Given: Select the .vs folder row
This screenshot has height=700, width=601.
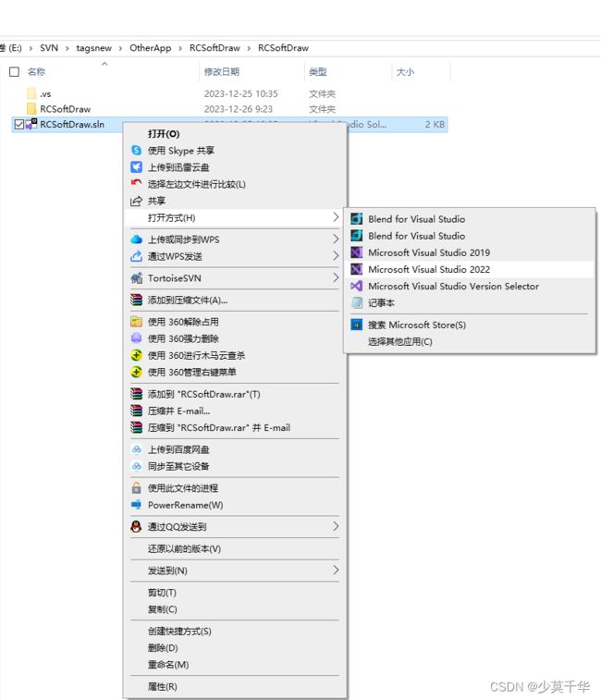Looking at the screenshot, I should pos(230,93).
